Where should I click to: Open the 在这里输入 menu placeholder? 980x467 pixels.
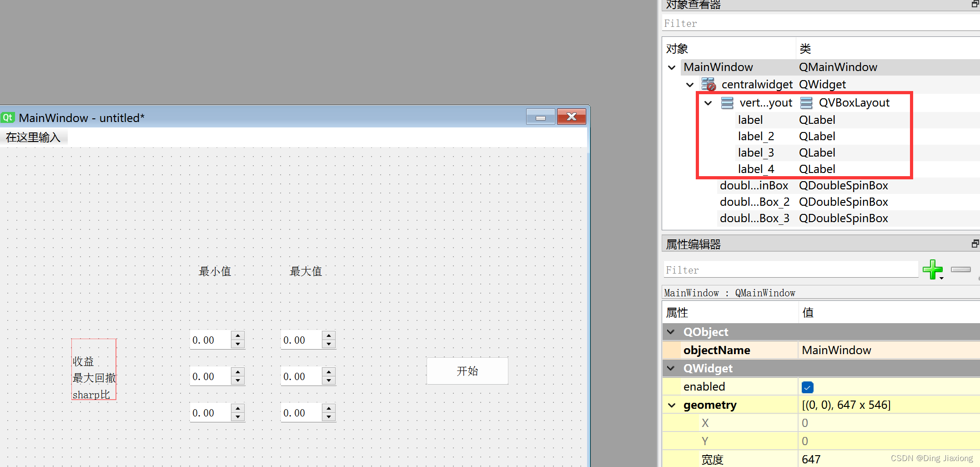click(33, 137)
